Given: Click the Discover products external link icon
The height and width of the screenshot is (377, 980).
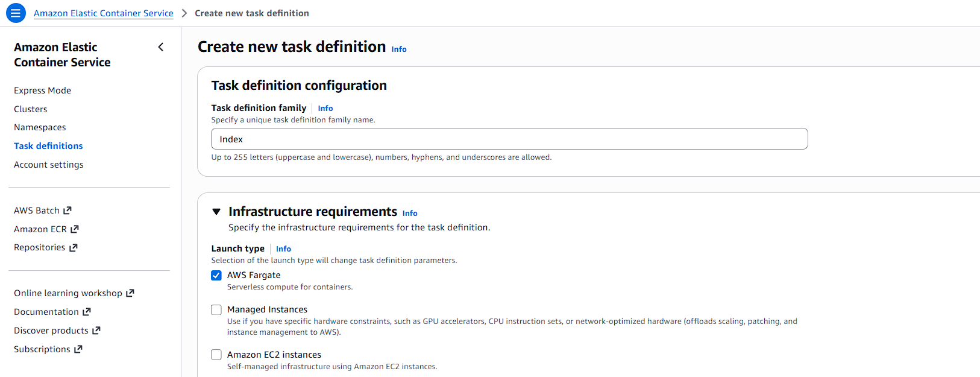Looking at the screenshot, I should 96,331.
